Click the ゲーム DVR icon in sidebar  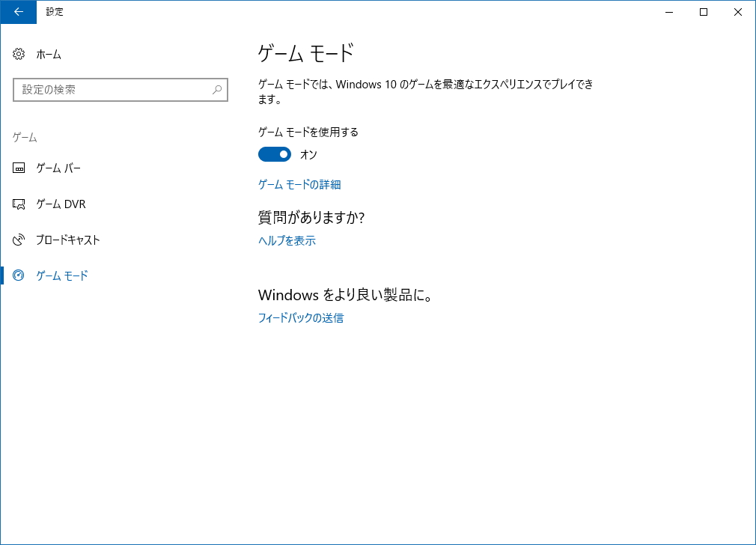(x=18, y=204)
